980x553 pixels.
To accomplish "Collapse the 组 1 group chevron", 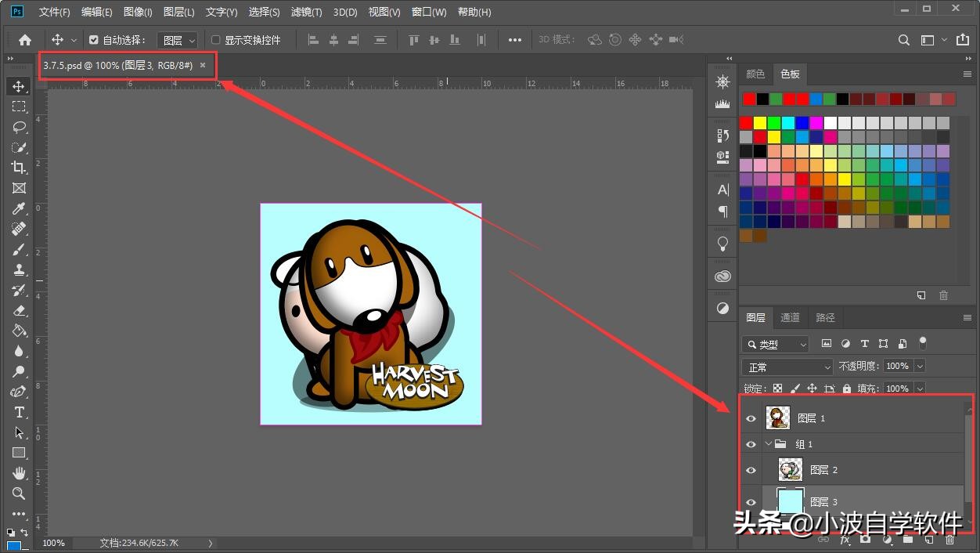I will click(769, 444).
